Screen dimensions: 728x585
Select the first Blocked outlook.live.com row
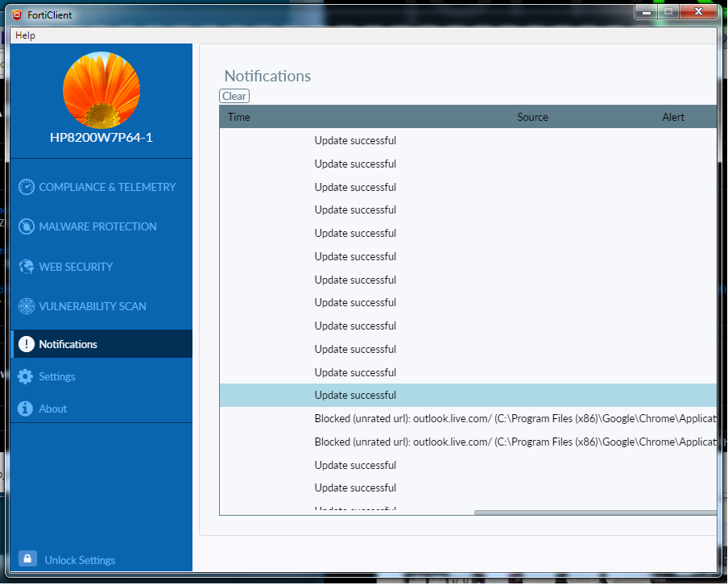coord(469,419)
